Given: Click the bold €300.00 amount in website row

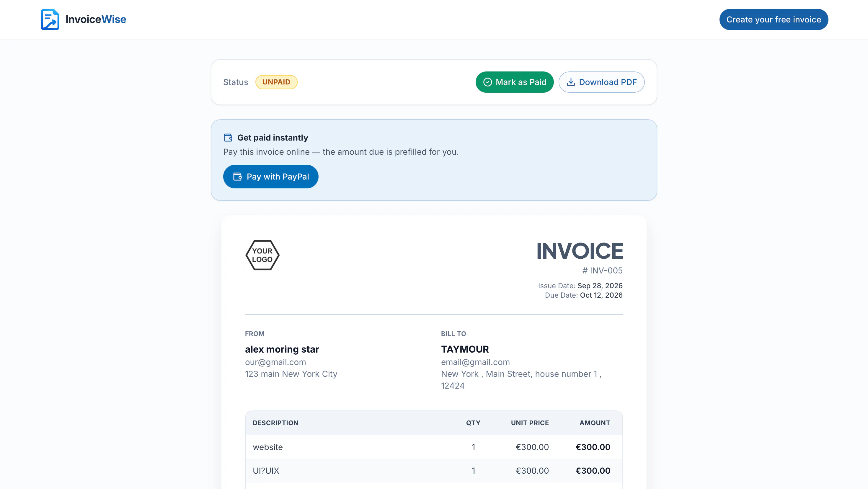Looking at the screenshot, I should pos(593,447).
